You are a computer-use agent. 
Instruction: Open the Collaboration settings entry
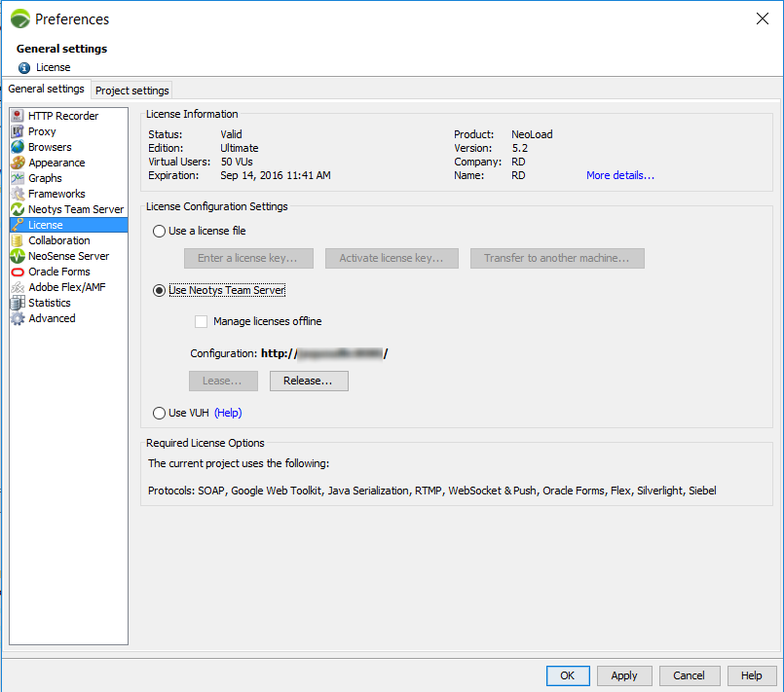58,240
